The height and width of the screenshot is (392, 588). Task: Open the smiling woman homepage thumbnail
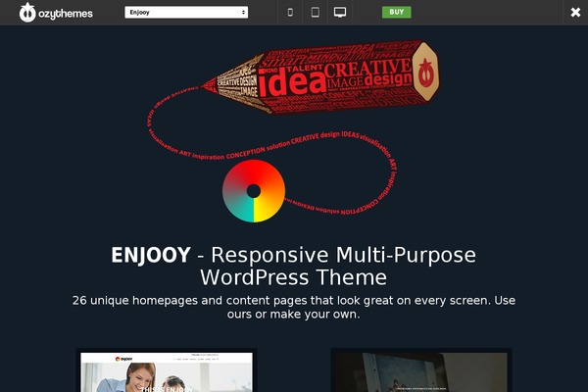tap(167, 370)
